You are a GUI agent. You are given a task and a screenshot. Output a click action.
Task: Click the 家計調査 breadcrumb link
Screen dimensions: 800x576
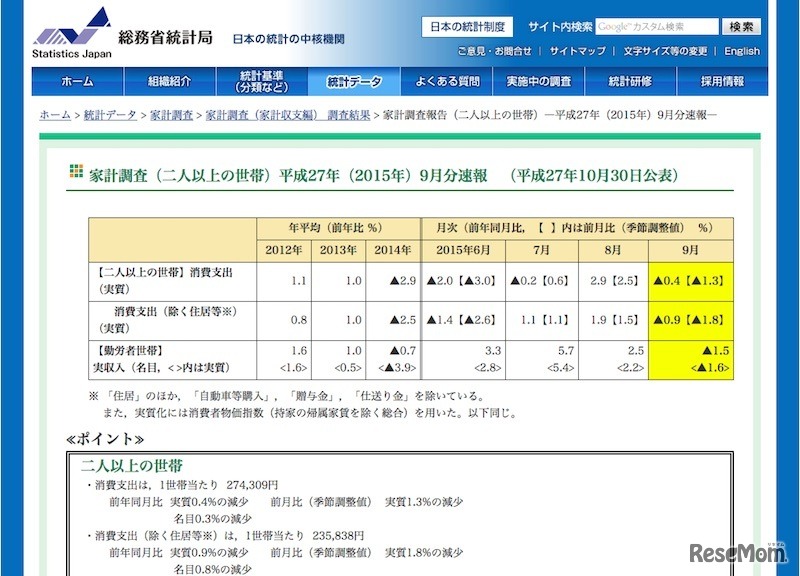tap(171, 115)
